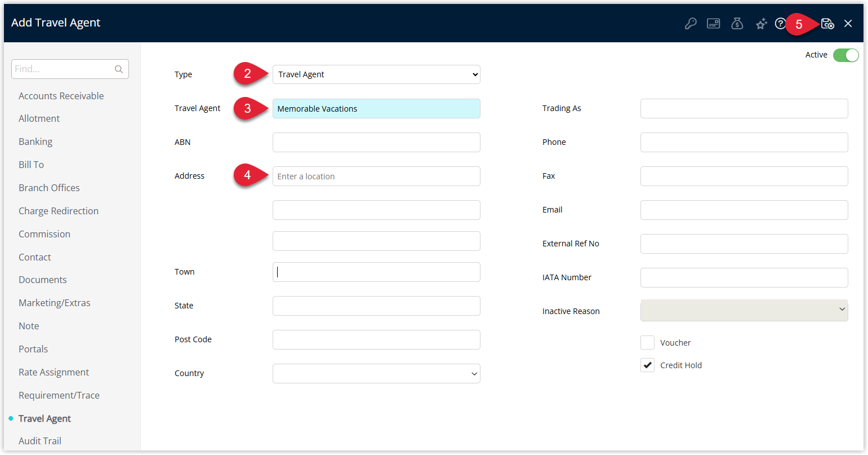Open the Commission section

tap(44, 234)
